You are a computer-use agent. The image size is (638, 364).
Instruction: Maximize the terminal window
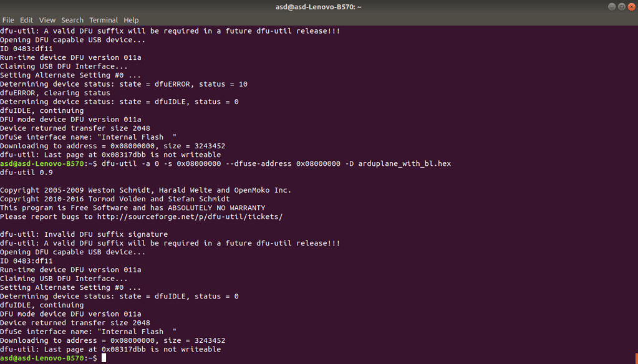coord(621,7)
